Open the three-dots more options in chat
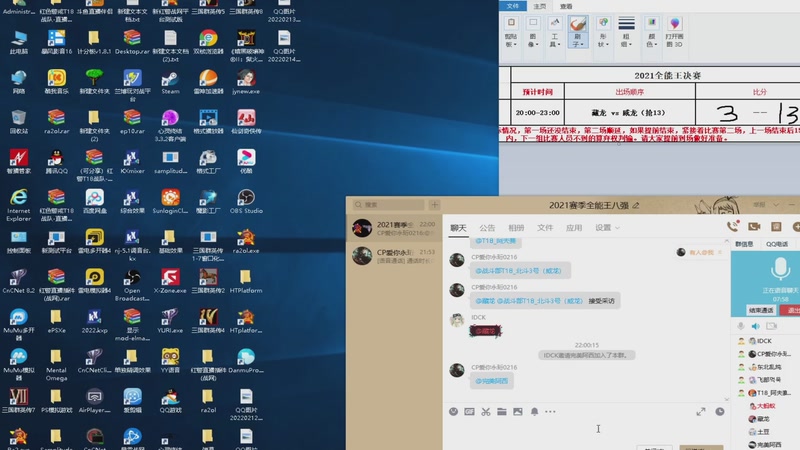This screenshot has width=800, height=450. point(550,411)
